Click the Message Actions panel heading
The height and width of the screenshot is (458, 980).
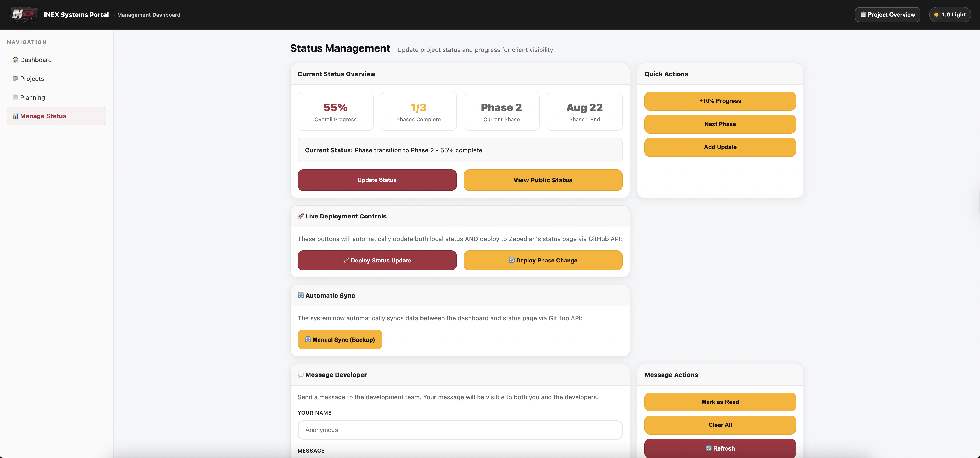tap(671, 375)
